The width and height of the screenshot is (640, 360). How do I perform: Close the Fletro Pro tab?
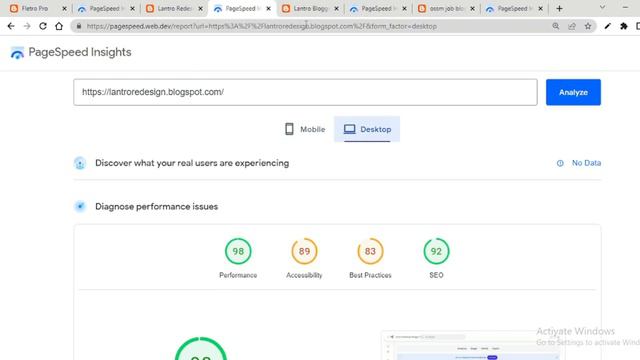tap(64, 9)
